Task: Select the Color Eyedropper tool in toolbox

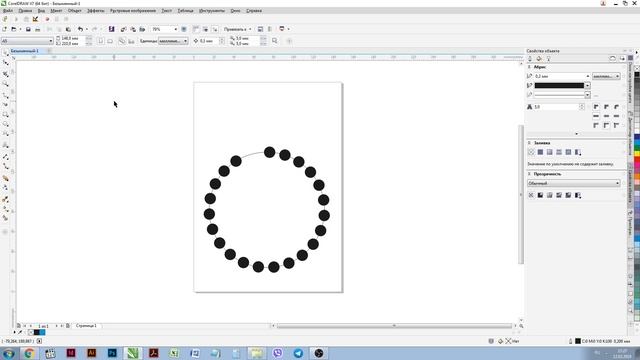Action: point(6,199)
